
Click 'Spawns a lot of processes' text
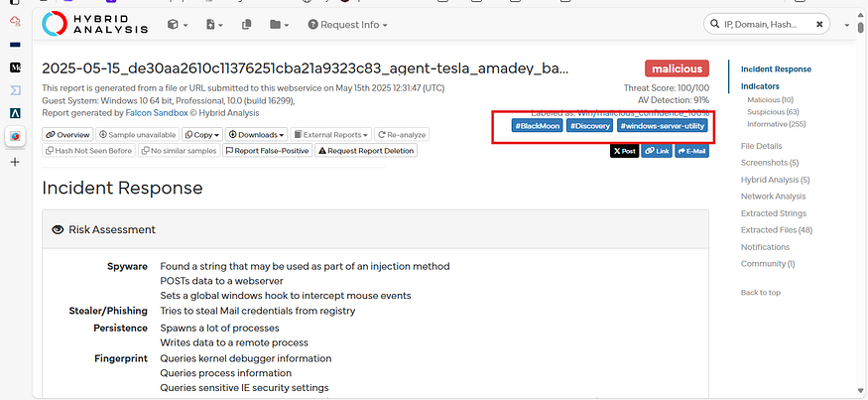tap(220, 328)
